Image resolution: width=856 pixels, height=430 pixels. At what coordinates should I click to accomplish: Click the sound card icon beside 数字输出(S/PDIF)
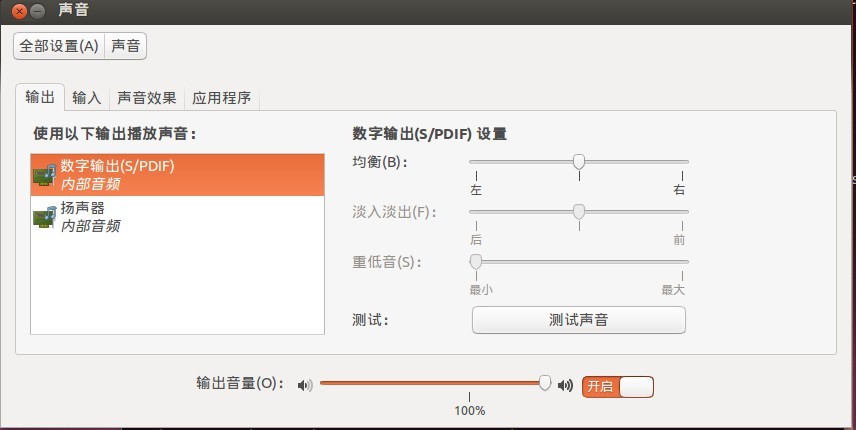point(45,175)
